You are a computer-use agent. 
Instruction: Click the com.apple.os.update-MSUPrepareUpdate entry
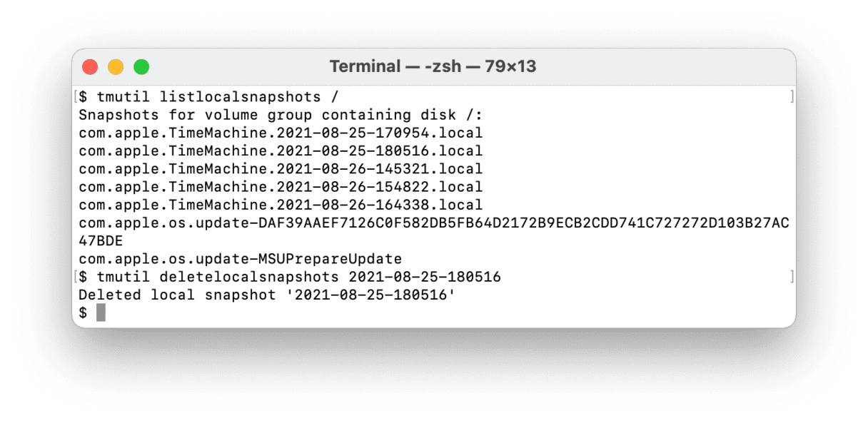240,259
